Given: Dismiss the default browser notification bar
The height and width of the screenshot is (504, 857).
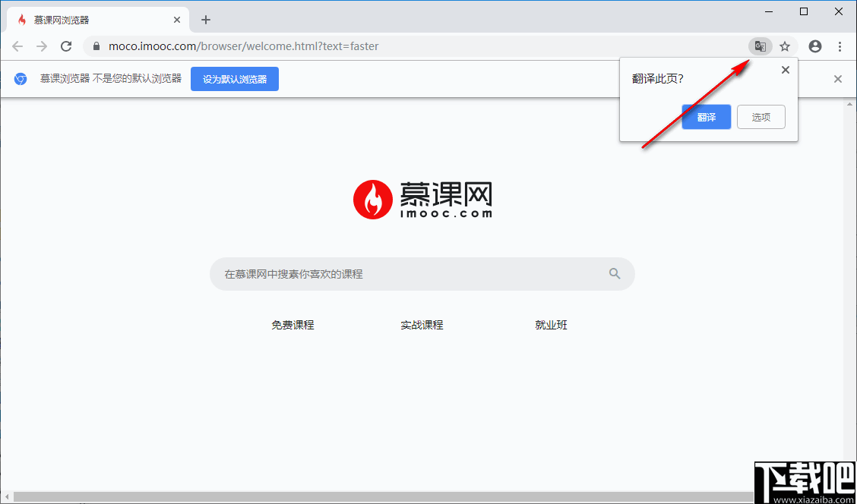Looking at the screenshot, I should 837,78.
